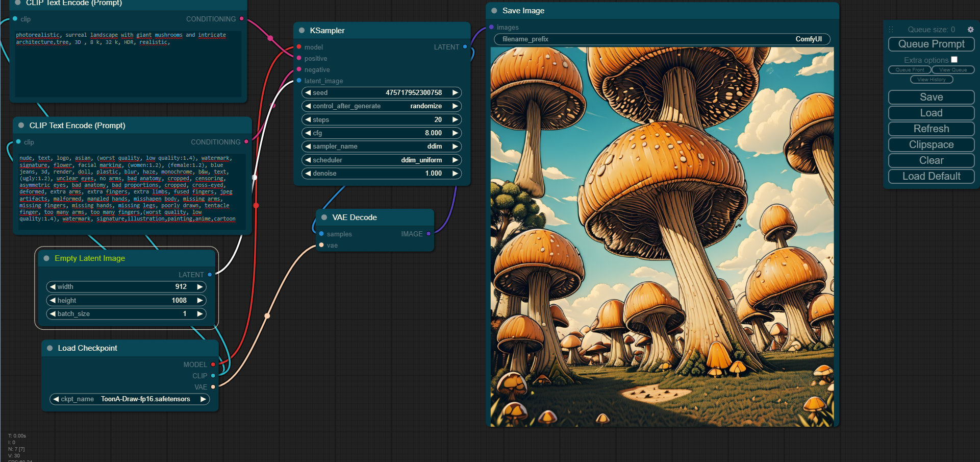The image size is (980, 462).
Task: Click the KSampler LATENT output connector dot
Action: click(465, 47)
